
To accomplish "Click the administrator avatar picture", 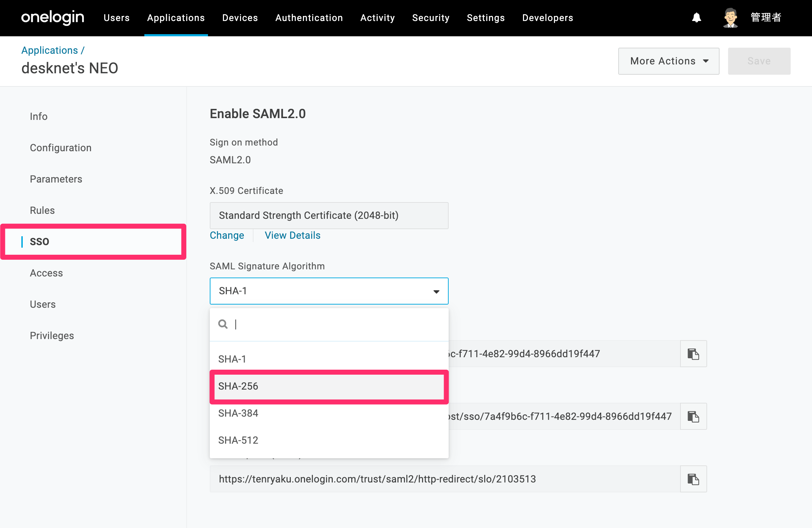I will [730, 18].
